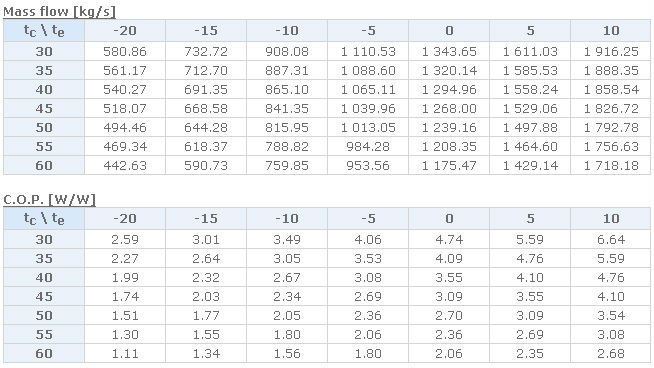Select mass flow cell 442.63
The height and width of the screenshot is (368, 654).
point(125,166)
